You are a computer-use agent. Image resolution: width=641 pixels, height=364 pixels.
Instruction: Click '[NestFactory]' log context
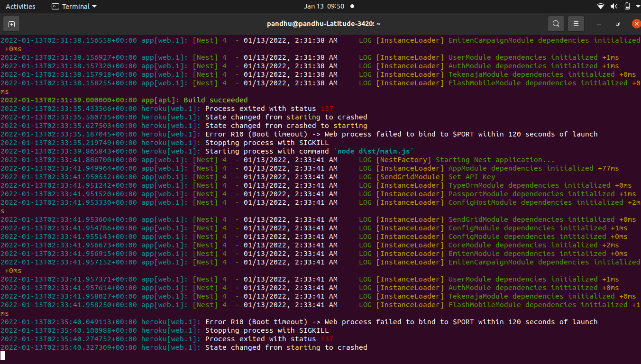[404, 160]
